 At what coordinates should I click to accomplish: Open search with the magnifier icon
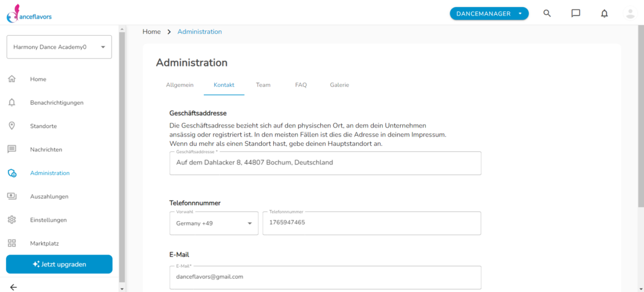coord(547,13)
